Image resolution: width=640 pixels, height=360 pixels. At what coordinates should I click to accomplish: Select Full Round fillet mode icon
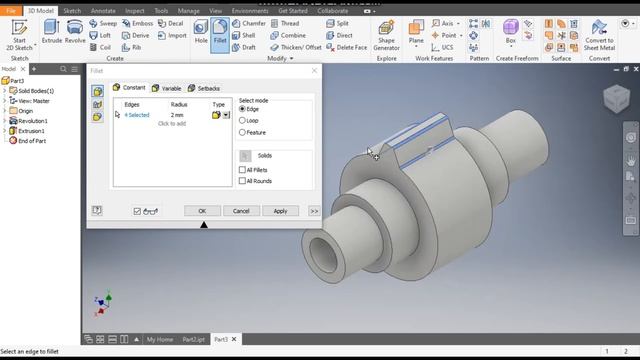(x=98, y=117)
